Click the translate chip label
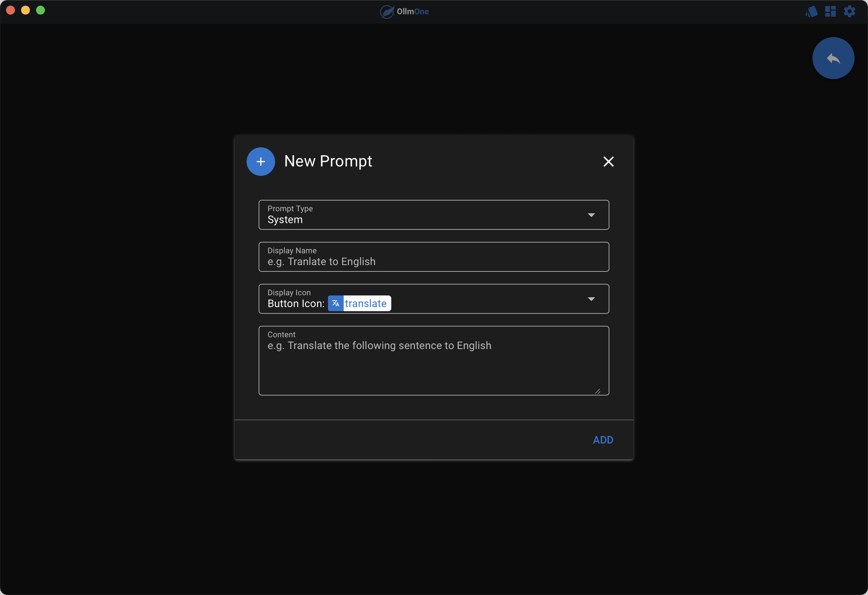This screenshot has height=595, width=868. coord(366,303)
